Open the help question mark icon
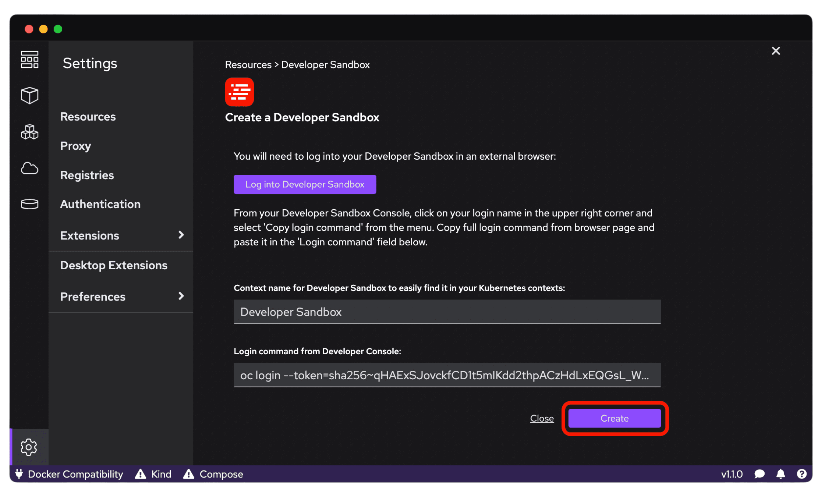 tap(801, 474)
